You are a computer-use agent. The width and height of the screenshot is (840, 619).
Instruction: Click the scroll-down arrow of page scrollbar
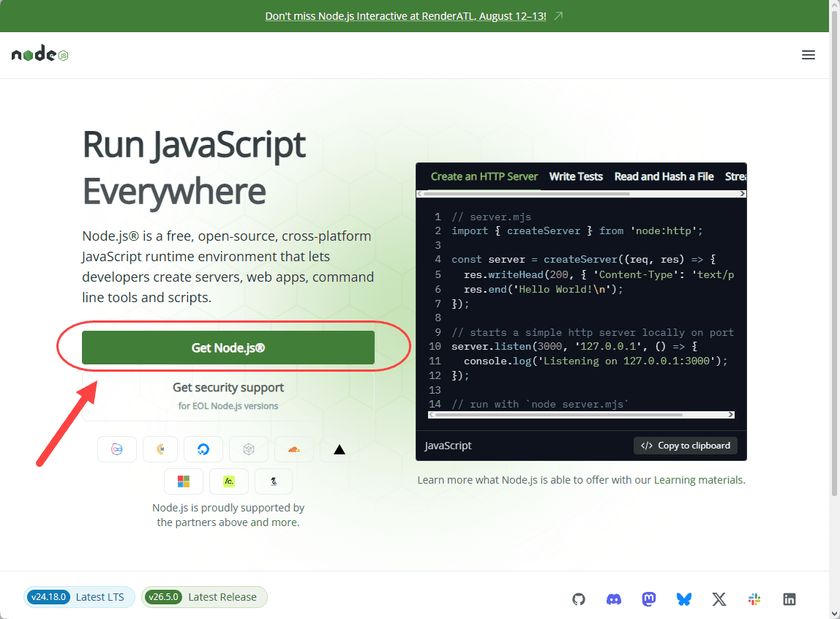pos(834,614)
